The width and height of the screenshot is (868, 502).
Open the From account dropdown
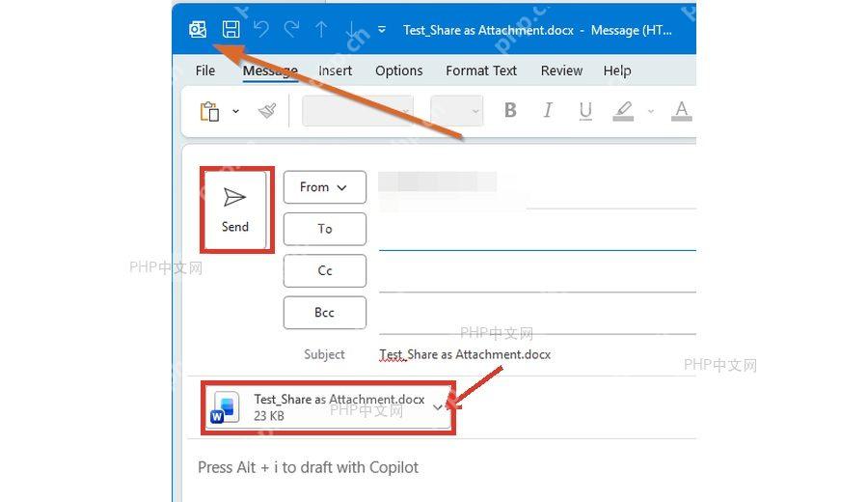(325, 187)
